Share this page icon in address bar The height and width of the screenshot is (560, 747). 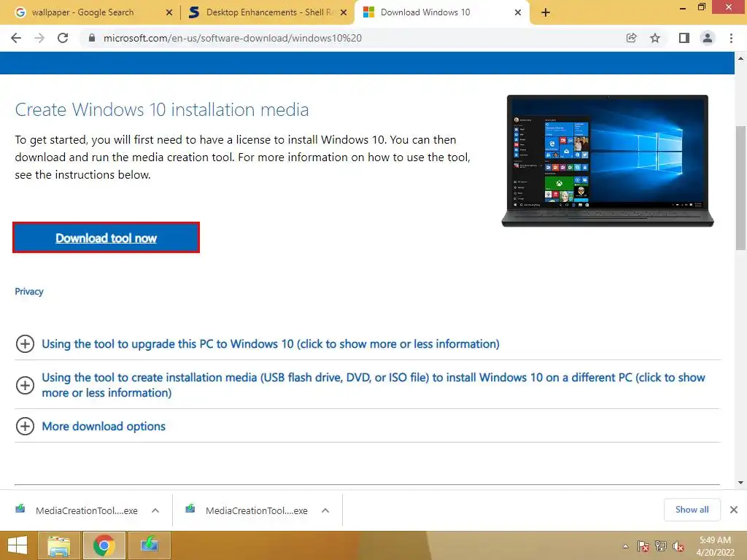[631, 38]
